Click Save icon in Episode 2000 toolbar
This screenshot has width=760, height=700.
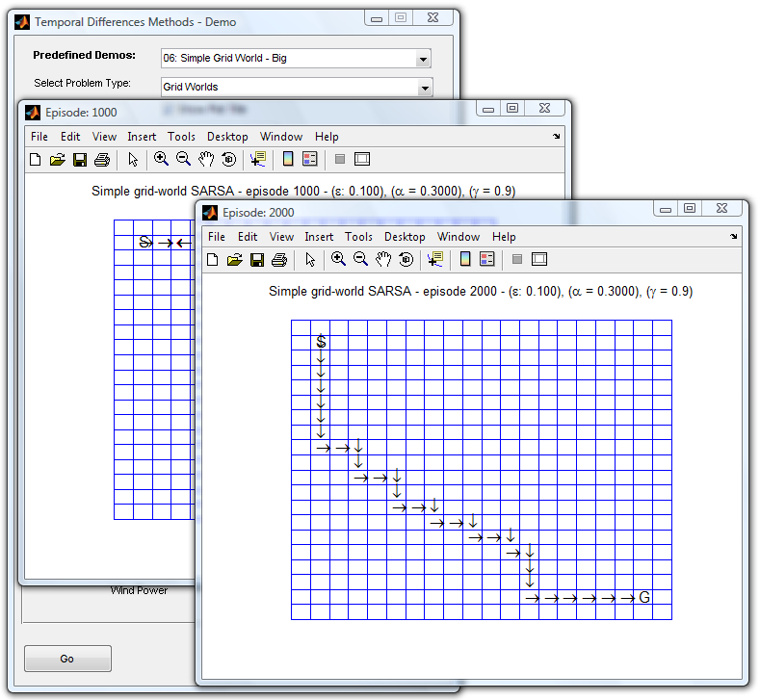[257, 260]
